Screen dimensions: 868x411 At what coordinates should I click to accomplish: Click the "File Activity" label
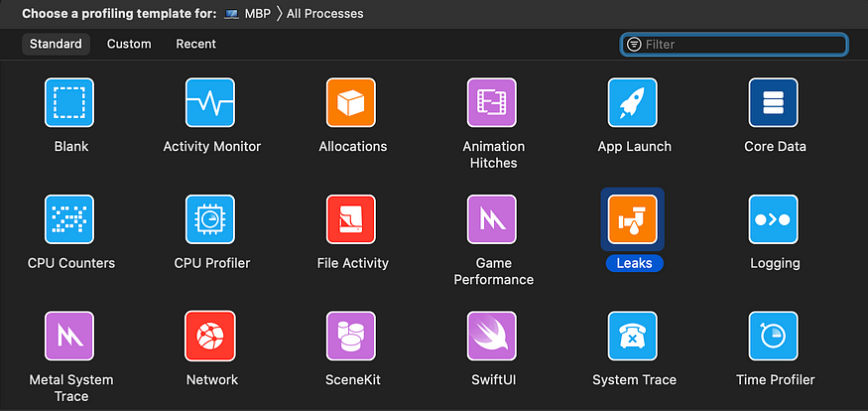pos(352,263)
